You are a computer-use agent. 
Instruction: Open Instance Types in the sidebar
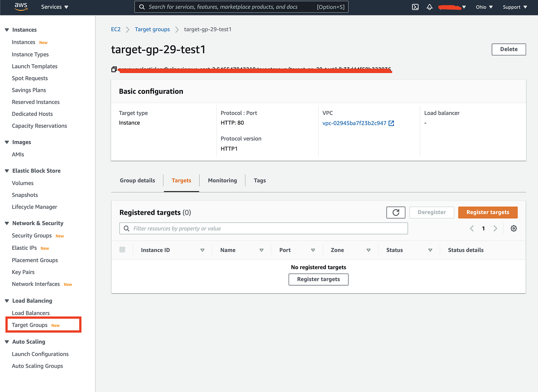pyautogui.click(x=30, y=55)
